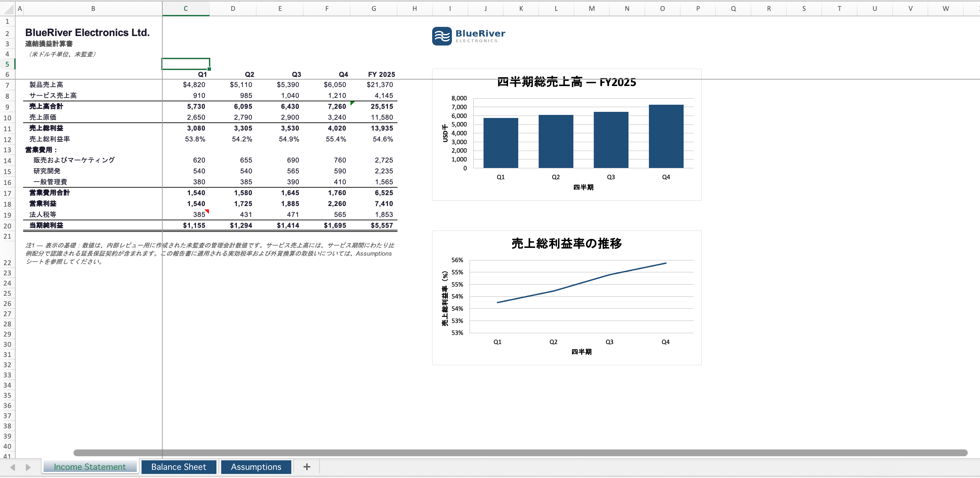Viewport: 980px width, 478px height.
Task: Click the next sheet navigation arrow
Action: tap(28, 467)
